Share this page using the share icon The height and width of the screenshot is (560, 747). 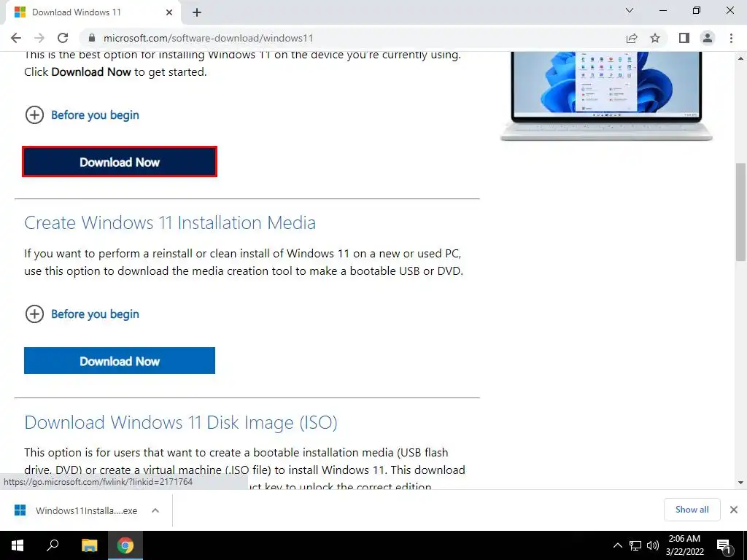coord(632,38)
